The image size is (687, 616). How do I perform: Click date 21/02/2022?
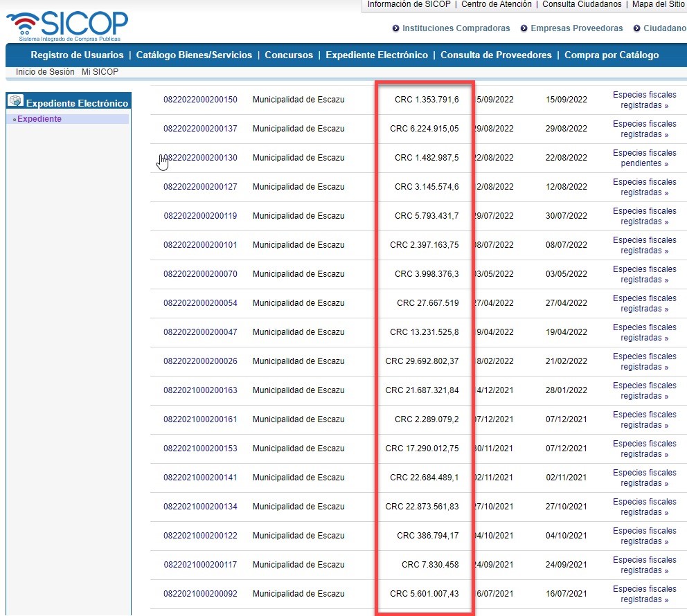[566, 361]
